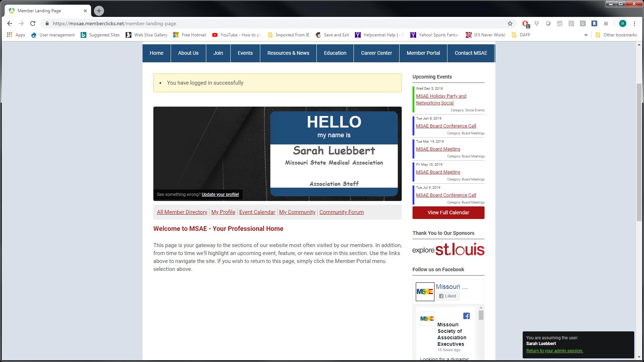Click the browser reload page icon

pyautogui.click(x=33, y=23)
